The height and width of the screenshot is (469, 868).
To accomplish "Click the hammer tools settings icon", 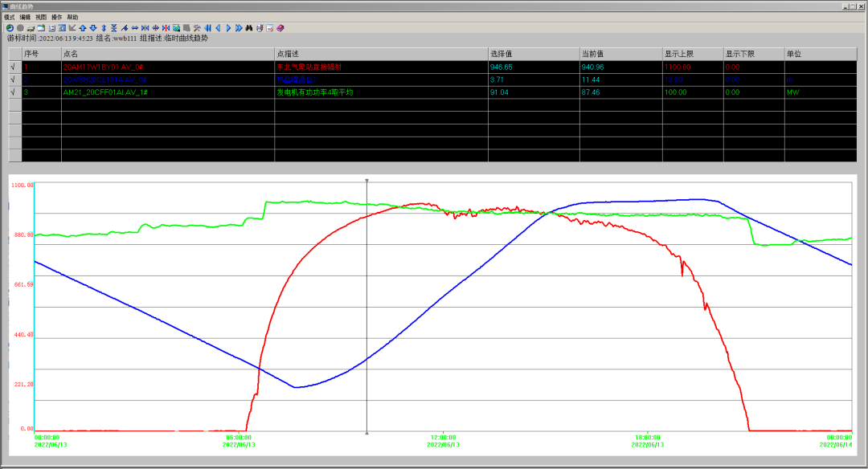I will (x=197, y=27).
